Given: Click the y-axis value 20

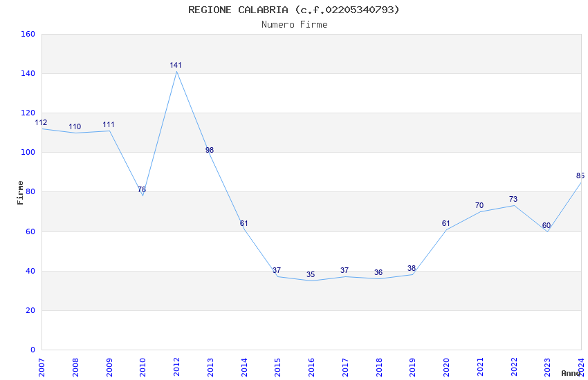Looking at the screenshot, I should coord(30,310).
